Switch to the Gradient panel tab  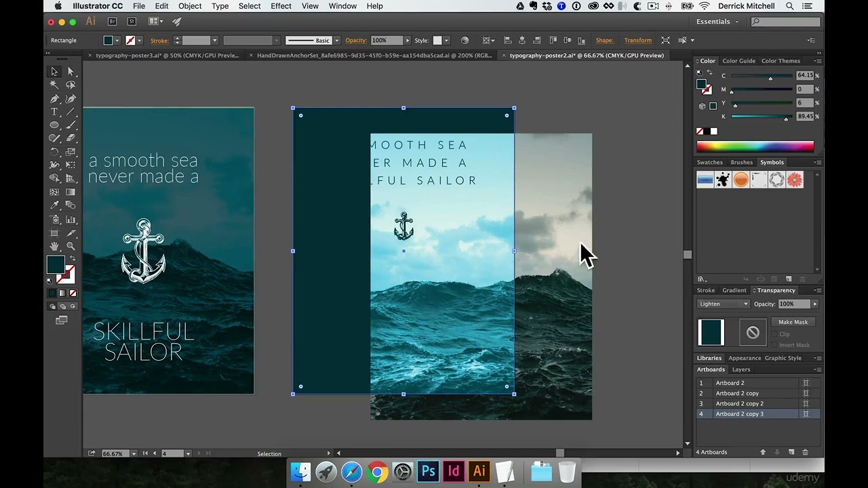pyautogui.click(x=734, y=290)
